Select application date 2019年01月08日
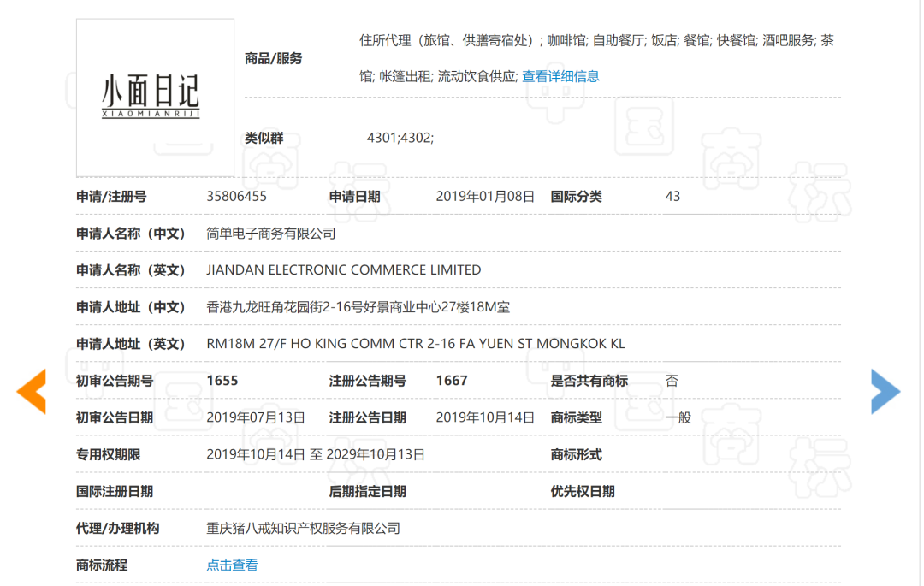Screen dimensions: 924x586 [x=485, y=197]
